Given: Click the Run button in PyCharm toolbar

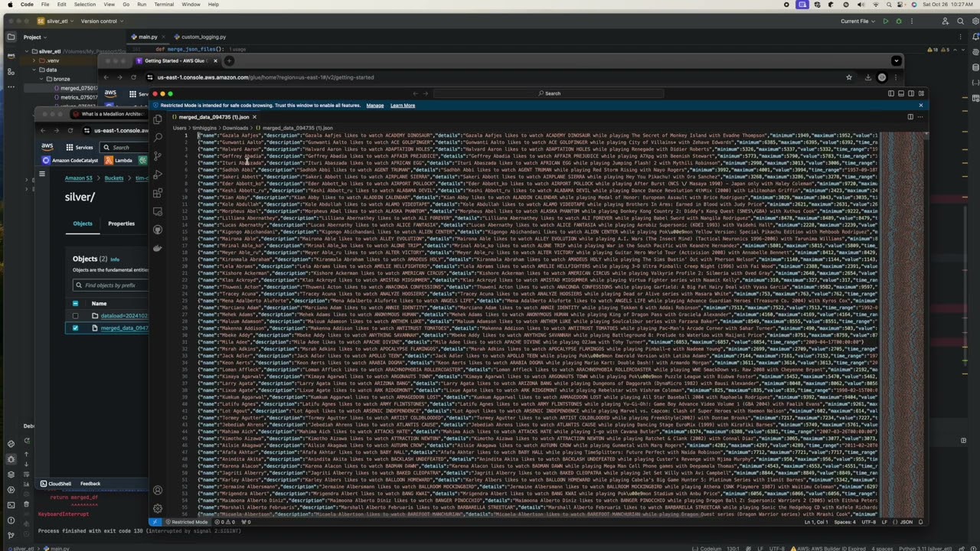Looking at the screenshot, I should pyautogui.click(x=887, y=21).
